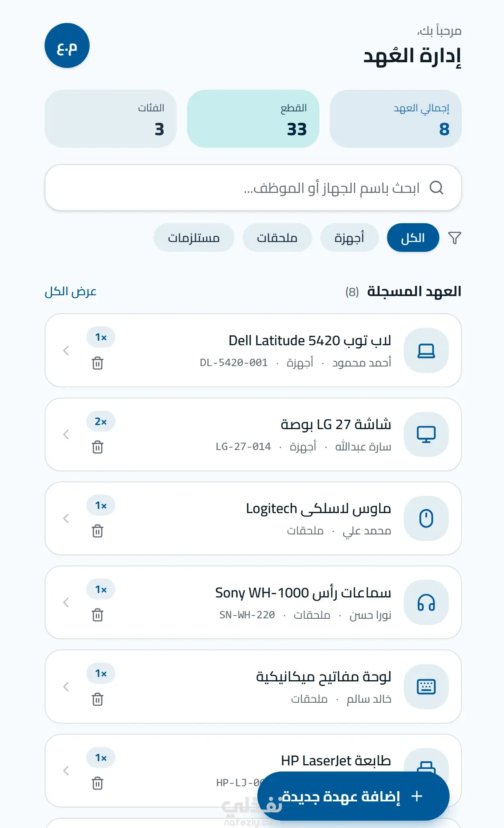Click the search magnifier icon

436,188
